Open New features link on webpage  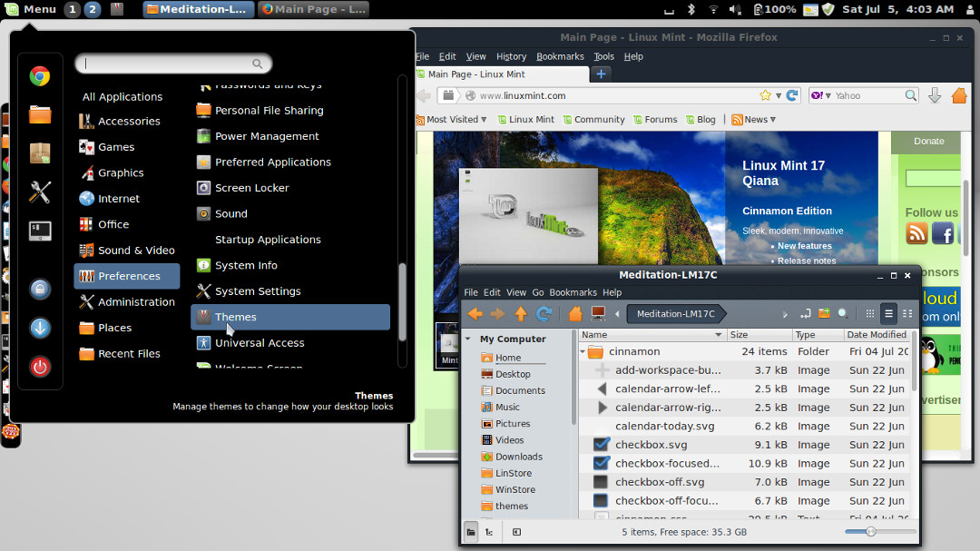point(804,246)
